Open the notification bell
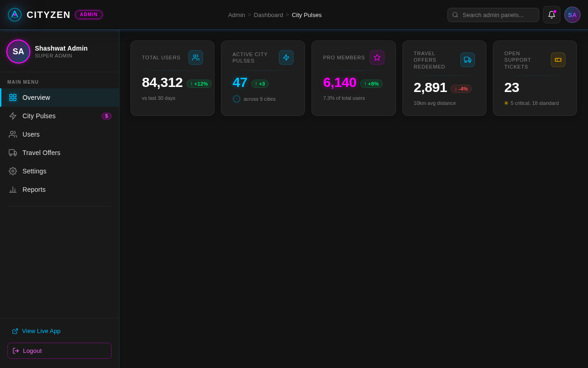Image resolution: width=588 pixels, height=368 pixels. coord(552,15)
